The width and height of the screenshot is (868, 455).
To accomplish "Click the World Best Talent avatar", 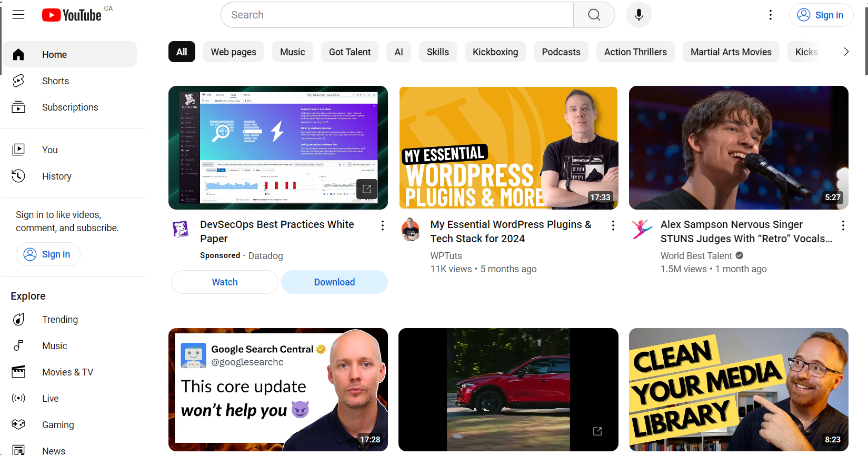I will pos(641,229).
